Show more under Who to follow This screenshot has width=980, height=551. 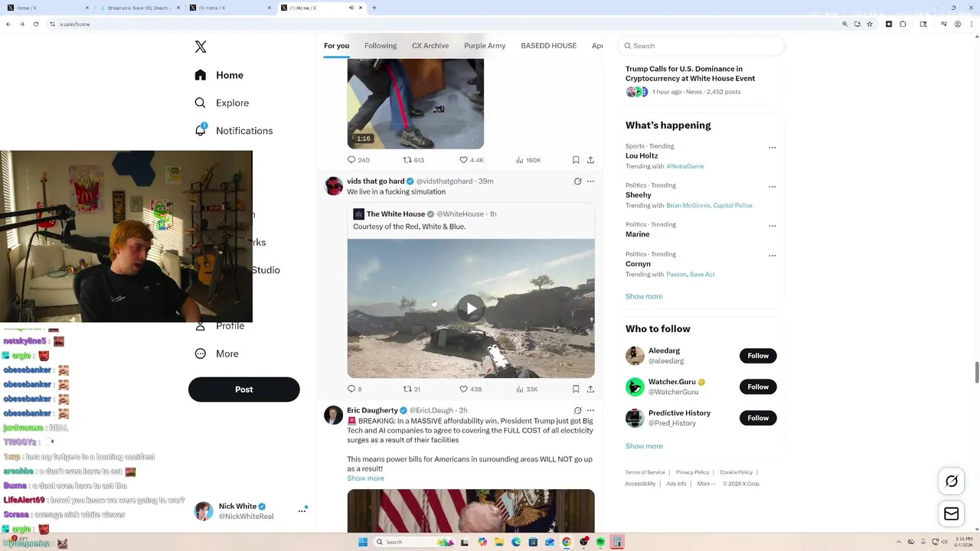click(644, 446)
